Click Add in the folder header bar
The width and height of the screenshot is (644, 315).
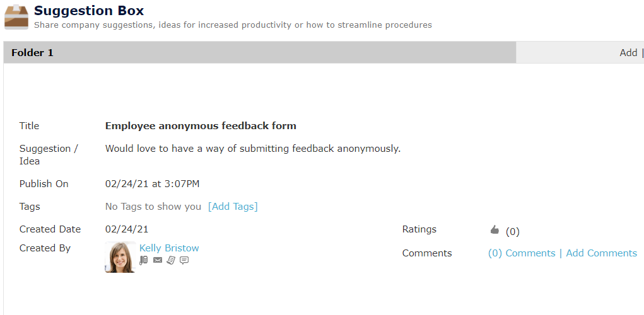pyautogui.click(x=628, y=52)
